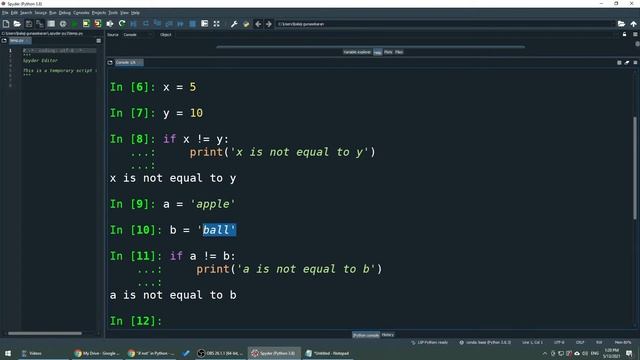Viewport: 640px width, 360px height.
Task: Clear console with the eraser icon
Action: [x=627, y=62]
